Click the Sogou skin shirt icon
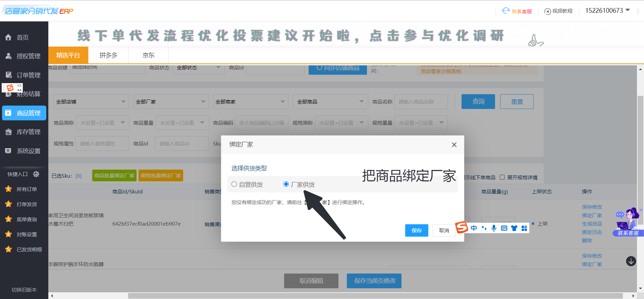 point(514,228)
